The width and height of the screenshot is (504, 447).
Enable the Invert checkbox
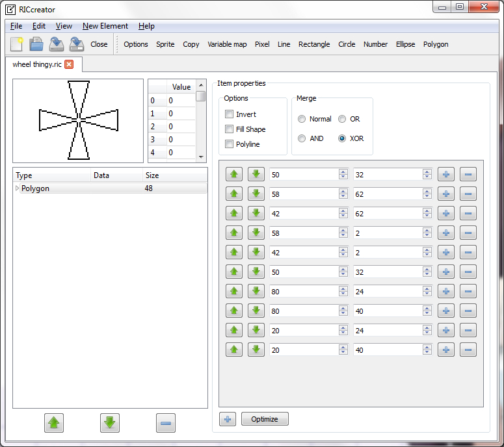click(229, 114)
